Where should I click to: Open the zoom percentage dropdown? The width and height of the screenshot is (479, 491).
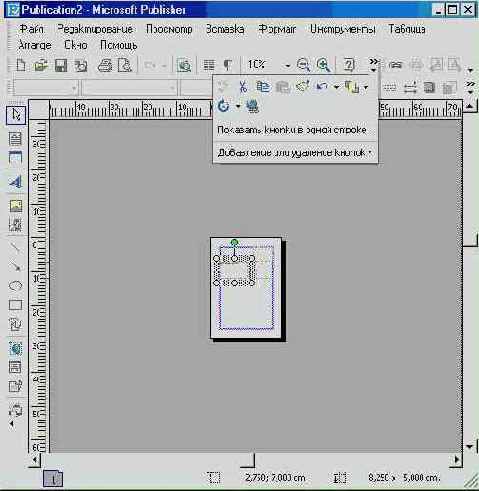287,66
